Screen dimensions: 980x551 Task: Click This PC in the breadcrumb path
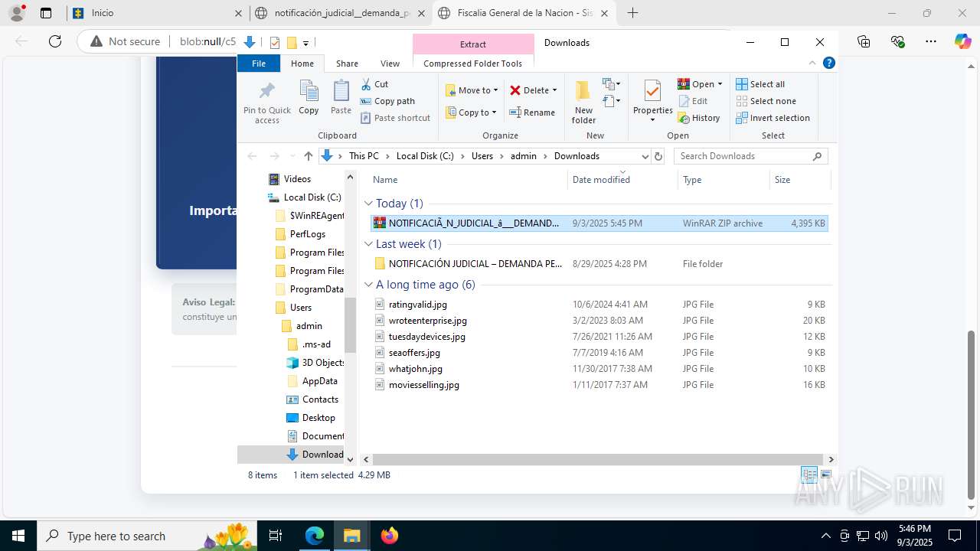click(x=364, y=156)
